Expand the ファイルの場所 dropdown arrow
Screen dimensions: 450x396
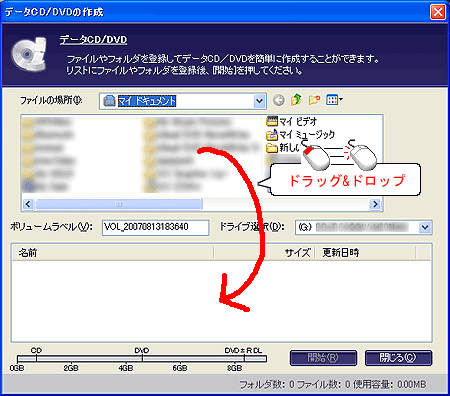(259, 101)
